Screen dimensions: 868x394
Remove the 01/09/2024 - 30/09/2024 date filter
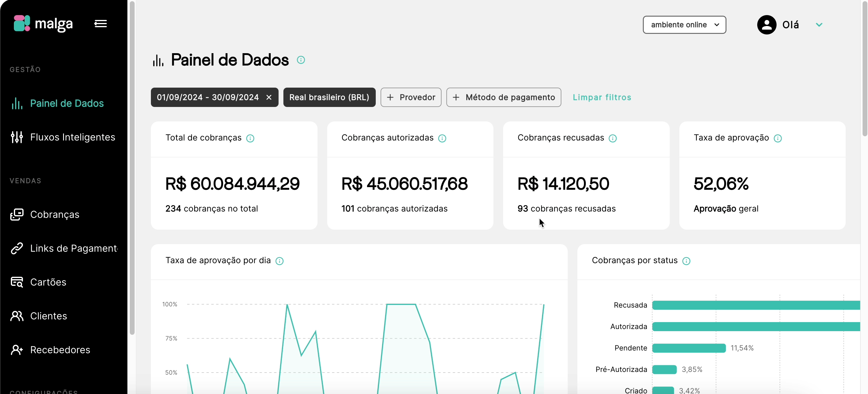pyautogui.click(x=269, y=98)
